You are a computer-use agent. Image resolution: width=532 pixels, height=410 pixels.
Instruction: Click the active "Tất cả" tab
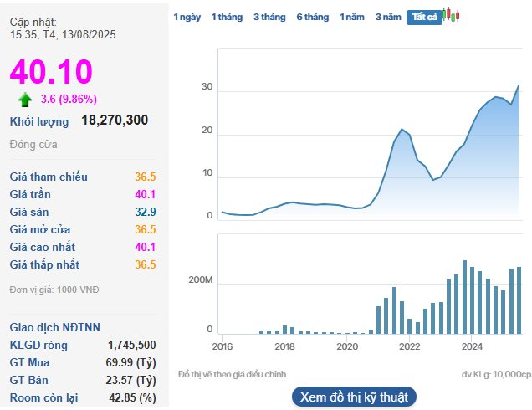[423, 18]
